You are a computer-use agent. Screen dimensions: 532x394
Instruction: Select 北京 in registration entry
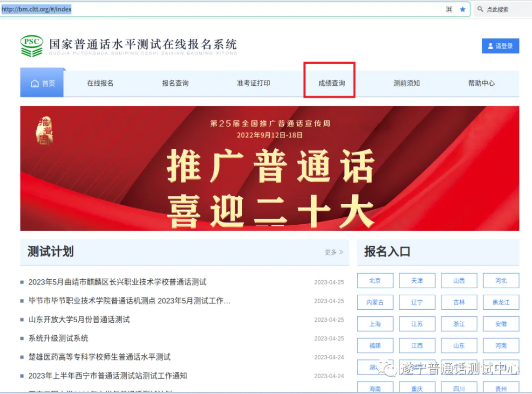point(375,281)
